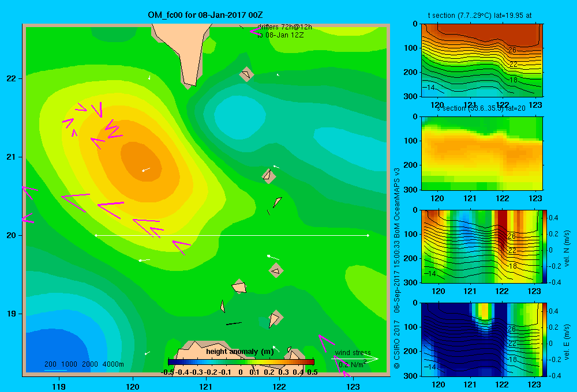Viewport: 577px width, 392px height.
Task: Click the 'drifters 72h@12h' label
Action: 284,27
